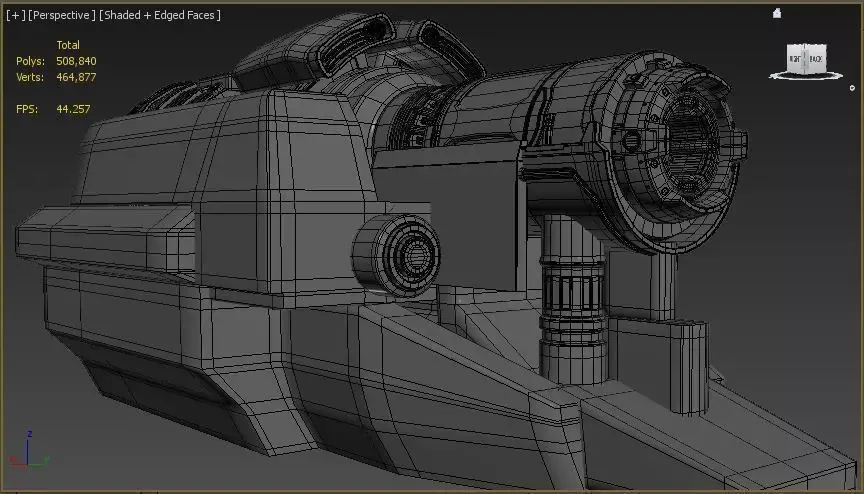Click the world axis tripod gizmo
The image size is (864, 494).
click(x=29, y=450)
